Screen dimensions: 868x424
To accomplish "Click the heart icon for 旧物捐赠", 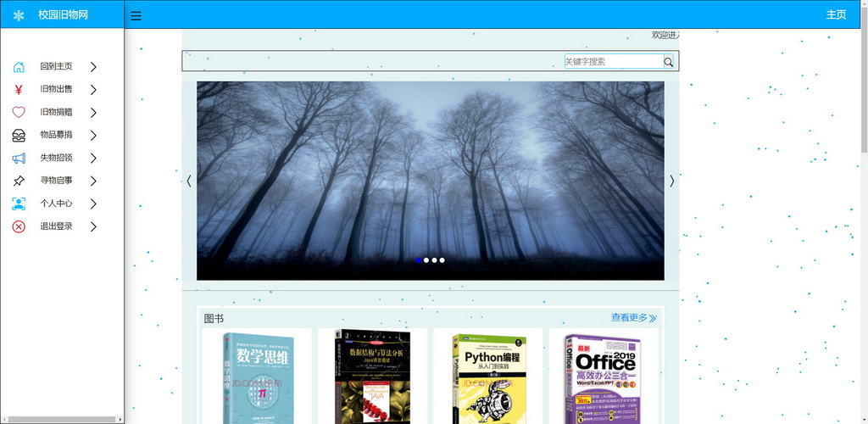I will (x=19, y=112).
